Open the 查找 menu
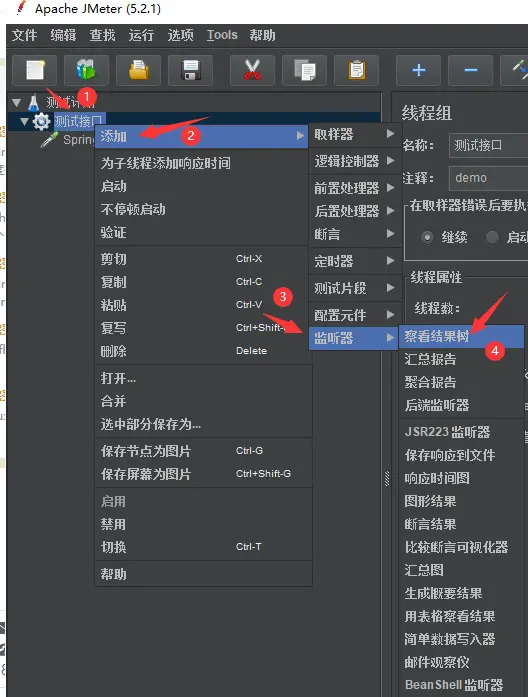The height and width of the screenshot is (697, 528). coord(102,35)
